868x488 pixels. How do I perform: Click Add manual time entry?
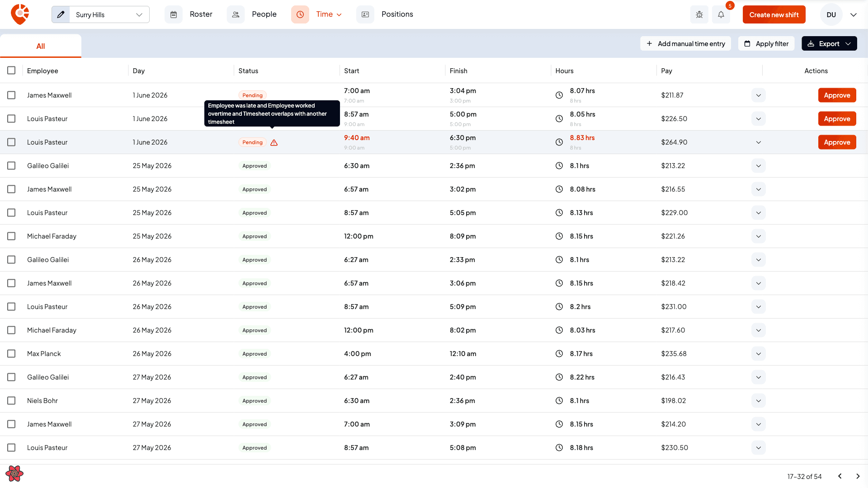pyautogui.click(x=685, y=43)
